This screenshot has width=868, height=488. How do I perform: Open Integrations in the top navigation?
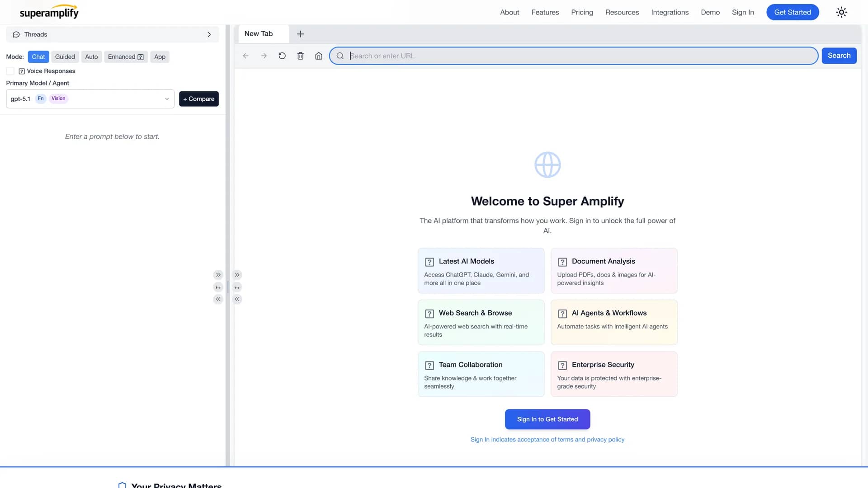[x=670, y=12]
